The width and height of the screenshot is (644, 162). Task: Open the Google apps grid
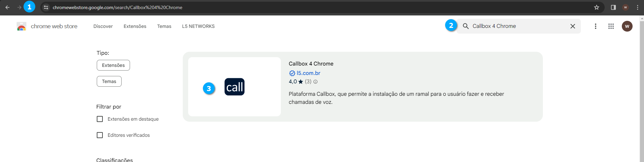pos(611,26)
